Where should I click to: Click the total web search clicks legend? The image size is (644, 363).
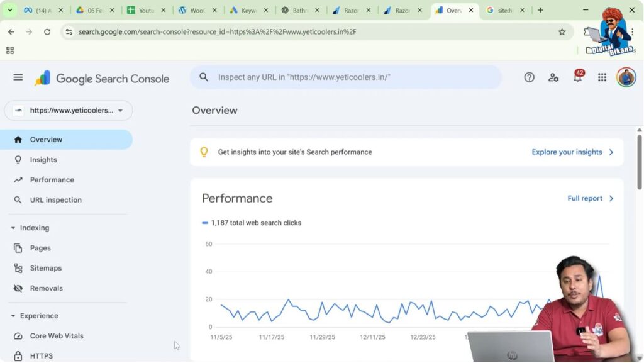pyautogui.click(x=252, y=223)
